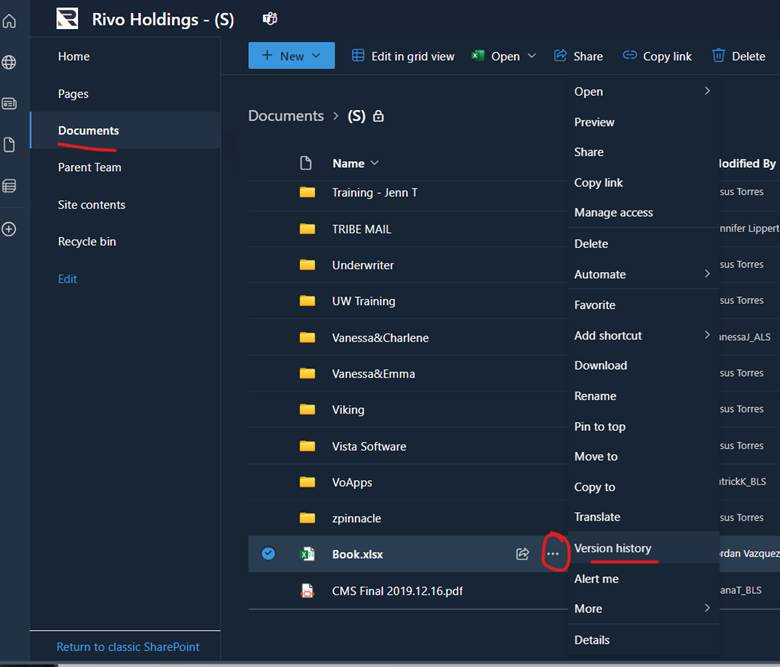Expand the Automate submenu
This screenshot has height=667, width=780.
click(x=640, y=274)
